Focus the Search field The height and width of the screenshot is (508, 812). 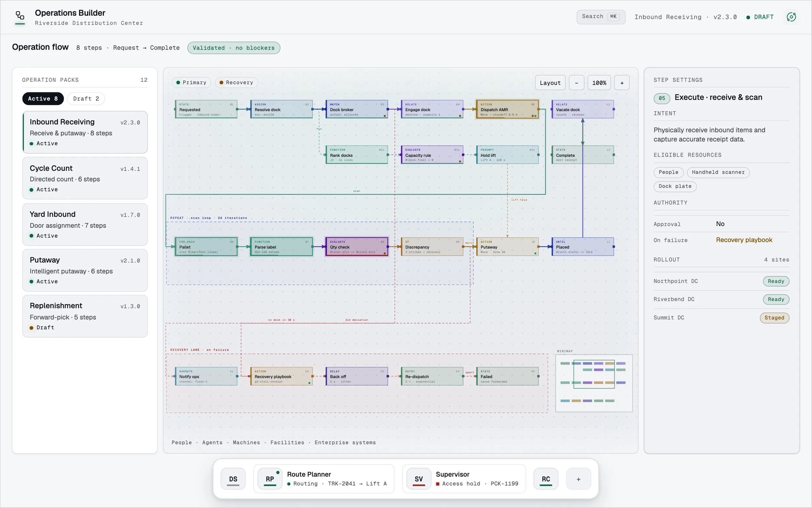point(600,17)
